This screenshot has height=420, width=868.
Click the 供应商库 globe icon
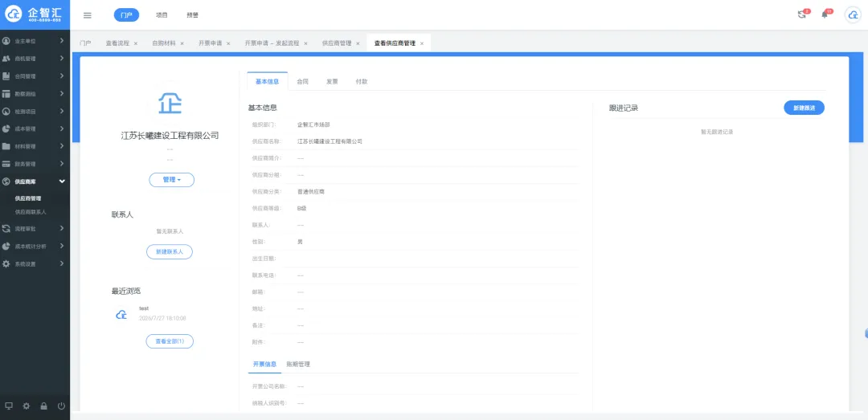(x=6, y=181)
